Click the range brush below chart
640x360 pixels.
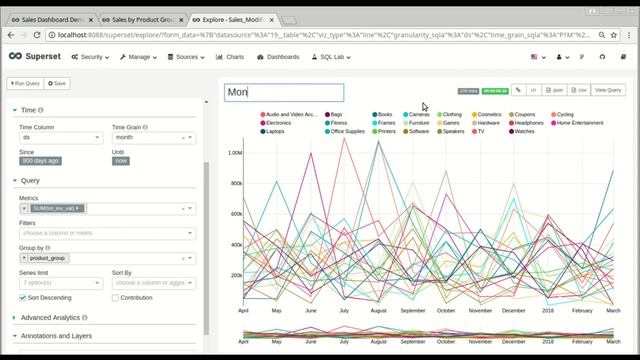coord(428,333)
